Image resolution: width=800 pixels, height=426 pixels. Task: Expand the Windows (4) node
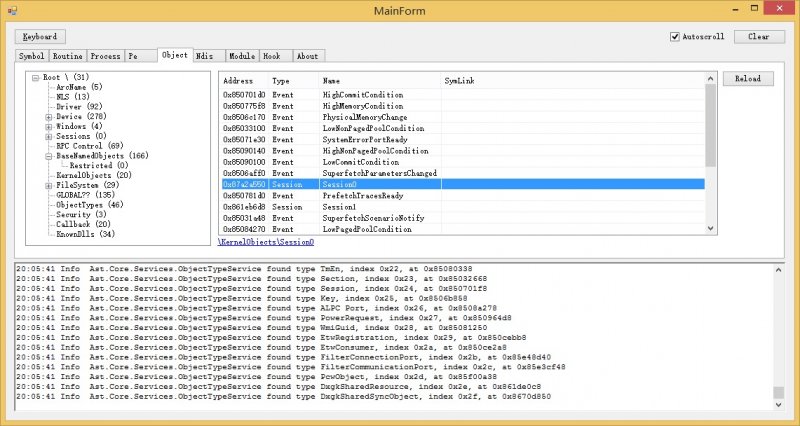pos(48,127)
